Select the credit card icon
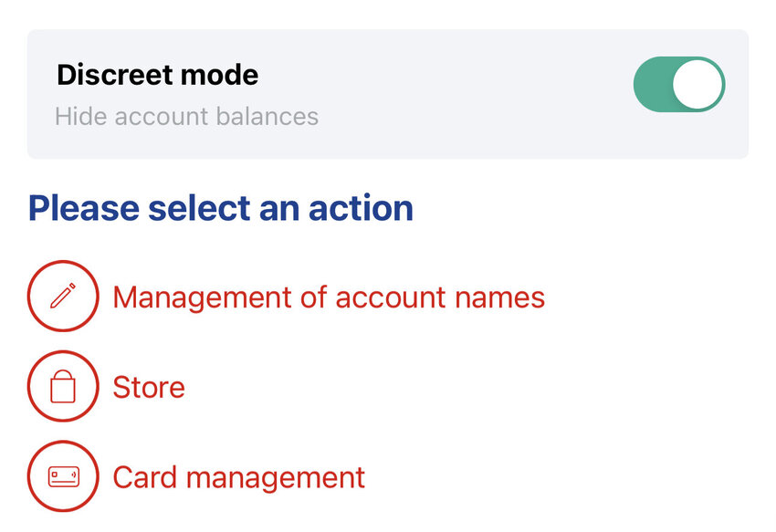The width and height of the screenshot is (776, 532). [x=63, y=476]
